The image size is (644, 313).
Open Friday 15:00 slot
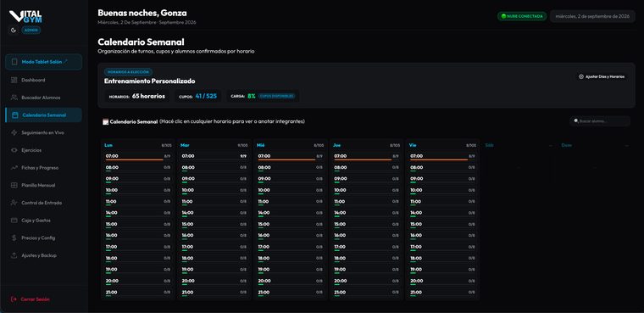[442, 225]
